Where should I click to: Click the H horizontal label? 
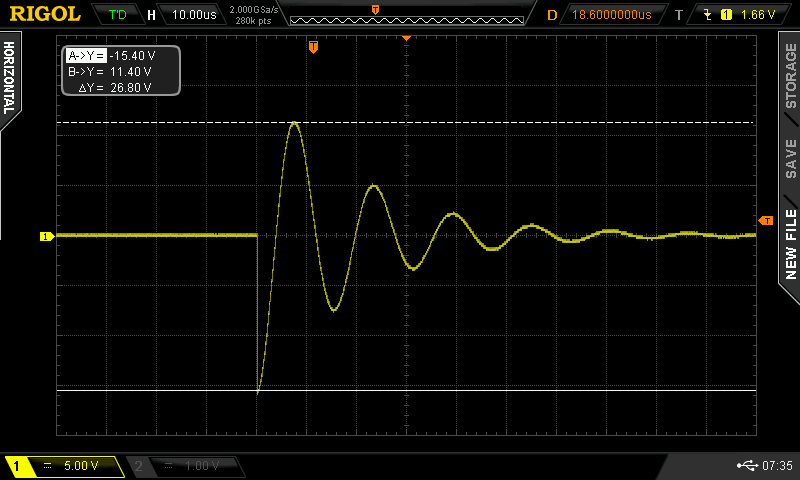tap(151, 15)
